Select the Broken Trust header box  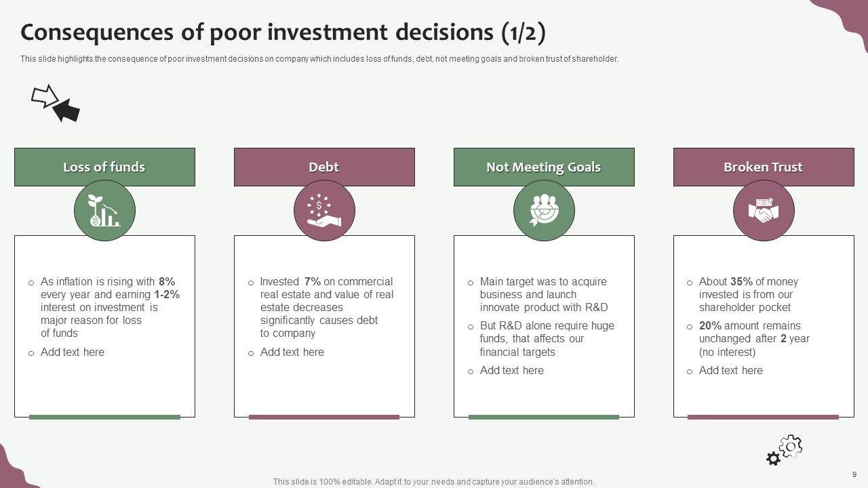pyautogui.click(x=764, y=167)
